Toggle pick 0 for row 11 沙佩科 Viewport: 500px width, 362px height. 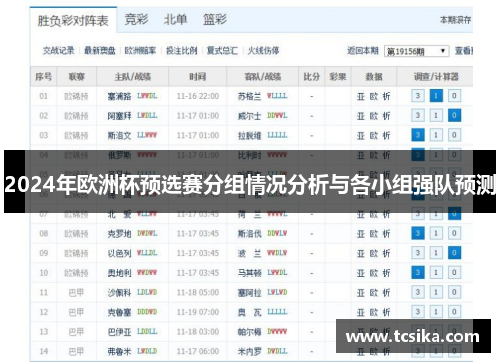coord(454,292)
